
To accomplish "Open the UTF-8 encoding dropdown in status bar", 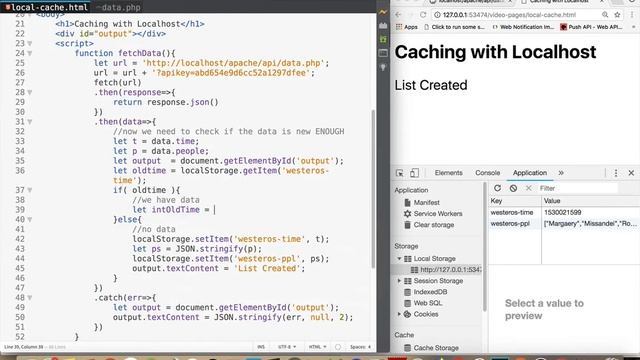I will (287, 347).
